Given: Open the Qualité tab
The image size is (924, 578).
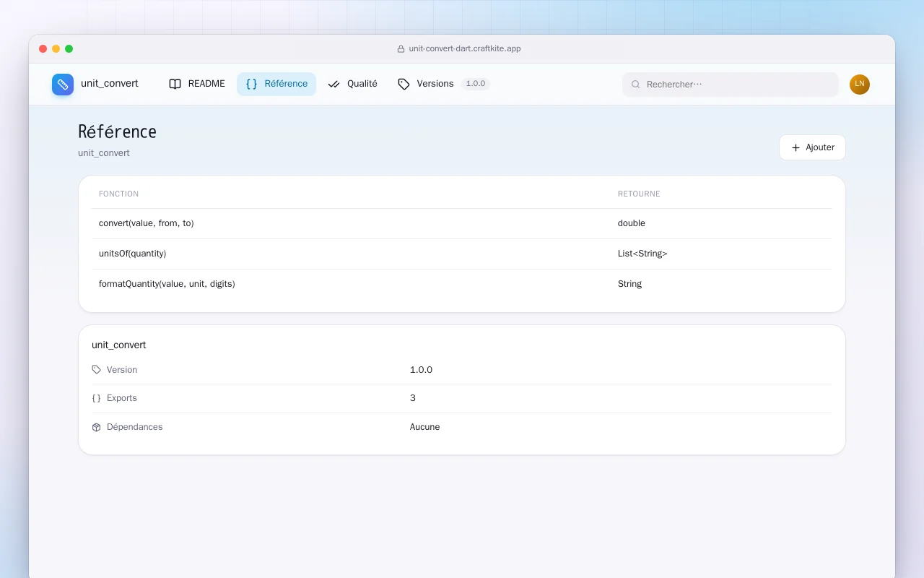Looking at the screenshot, I should [x=352, y=84].
